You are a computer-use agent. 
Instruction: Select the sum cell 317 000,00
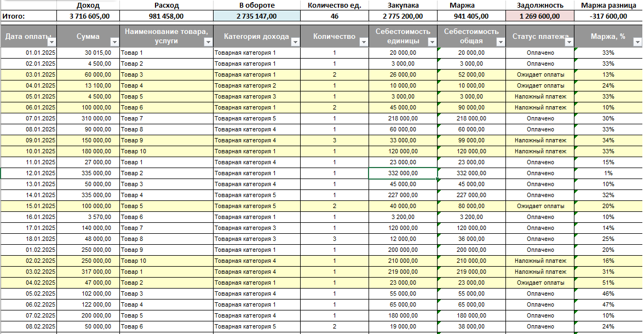coord(88,272)
